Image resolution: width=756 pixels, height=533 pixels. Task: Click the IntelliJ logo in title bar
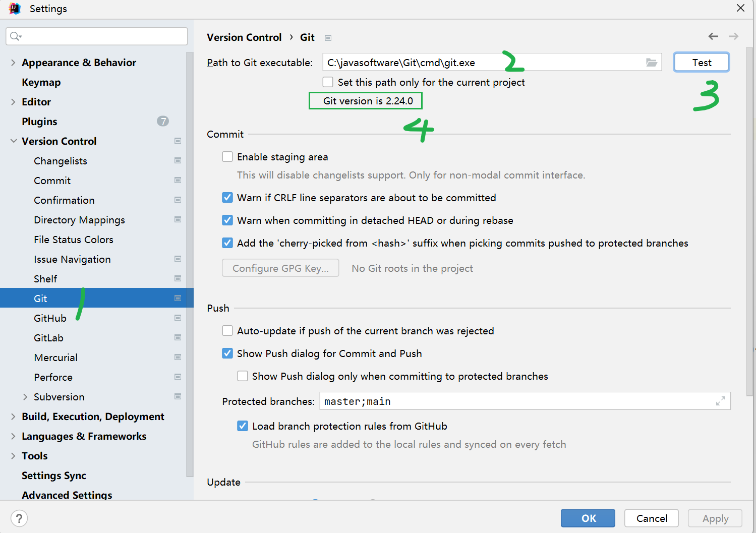click(x=15, y=9)
